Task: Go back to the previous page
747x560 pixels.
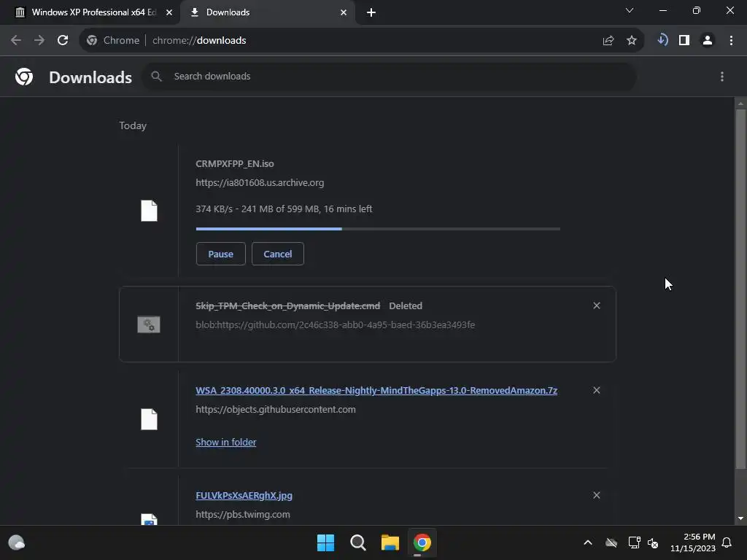Action: 16,41
